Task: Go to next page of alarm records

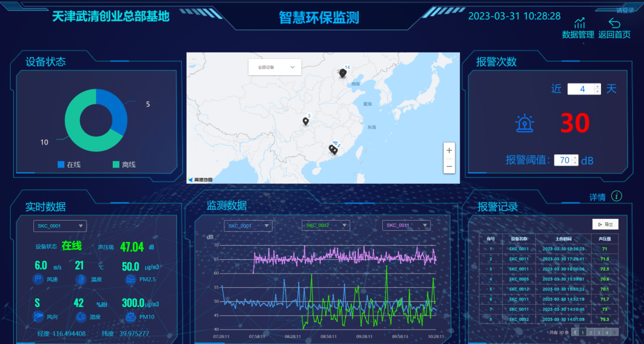Action: pos(614,333)
